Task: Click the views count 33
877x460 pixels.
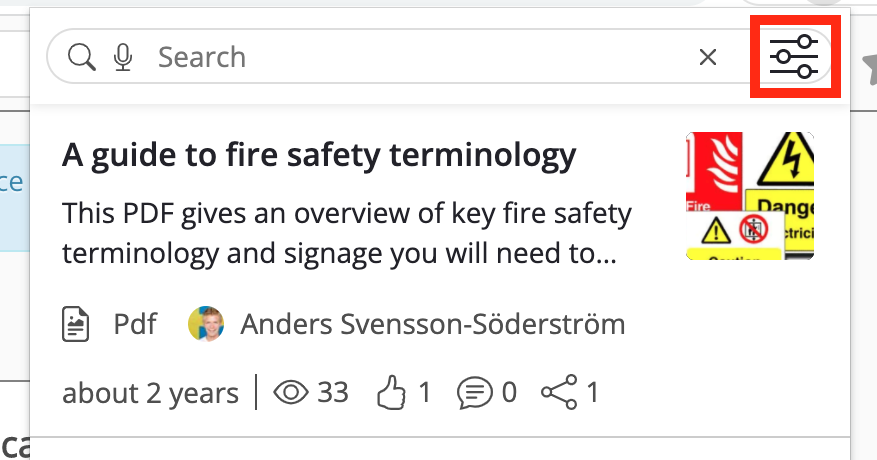Action: coord(333,392)
